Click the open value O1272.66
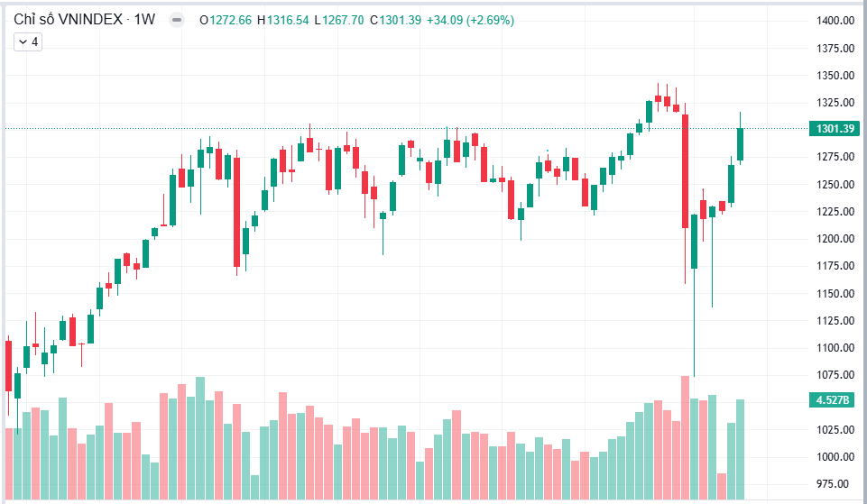 pyautogui.click(x=225, y=21)
